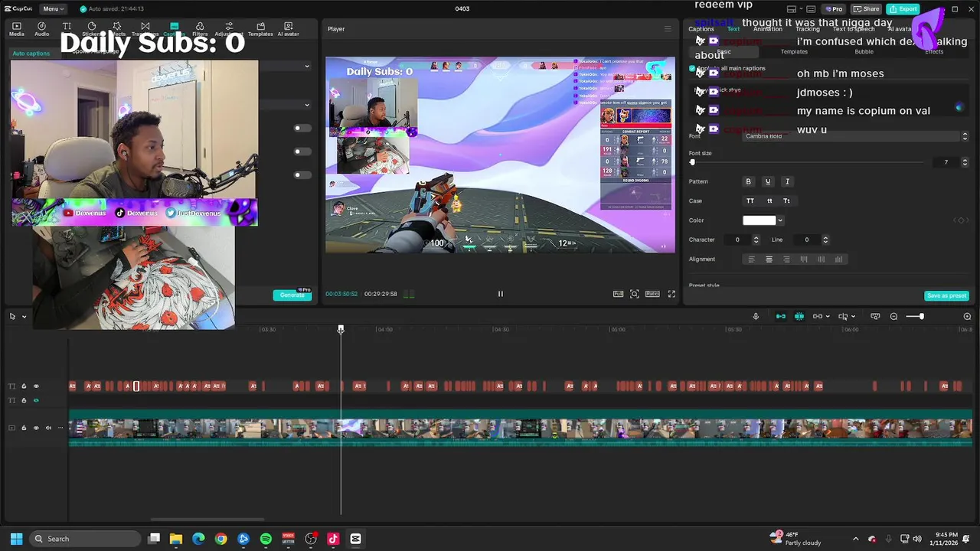
Task: Switch to the Text to speech tab
Action: click(854, 29)
